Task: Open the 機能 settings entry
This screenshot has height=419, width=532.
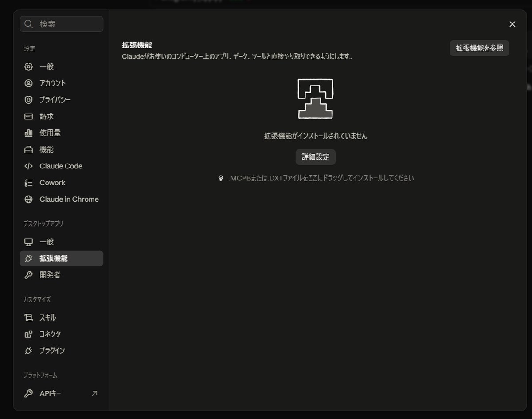Action: (62, 150)
